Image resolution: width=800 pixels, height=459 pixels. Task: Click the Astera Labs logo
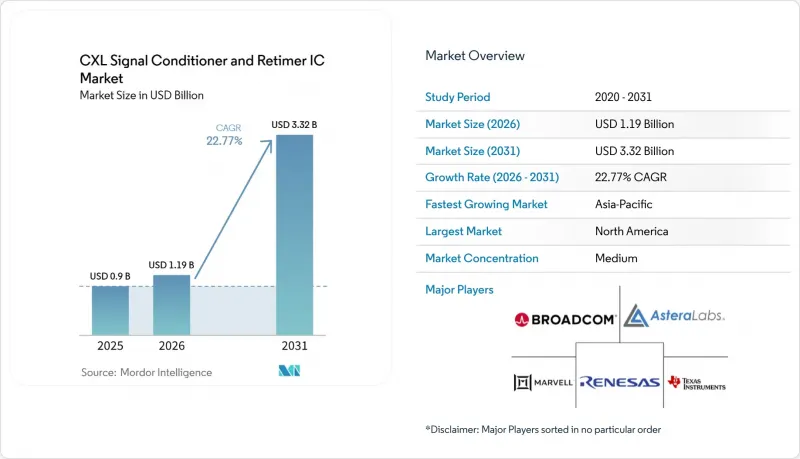click(674, 316)
